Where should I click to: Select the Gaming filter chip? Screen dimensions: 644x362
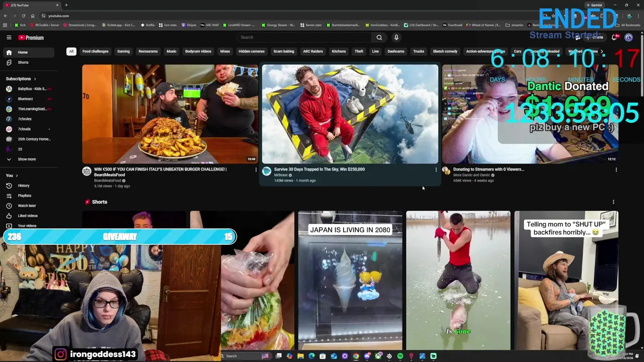click(x=123, y=51)
